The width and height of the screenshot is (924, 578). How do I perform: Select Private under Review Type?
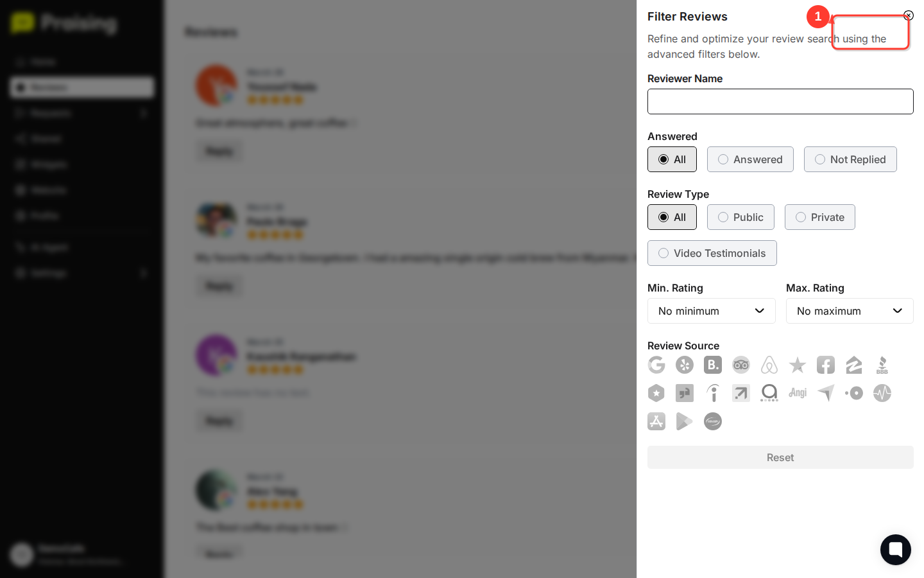[x=819, y=217]
